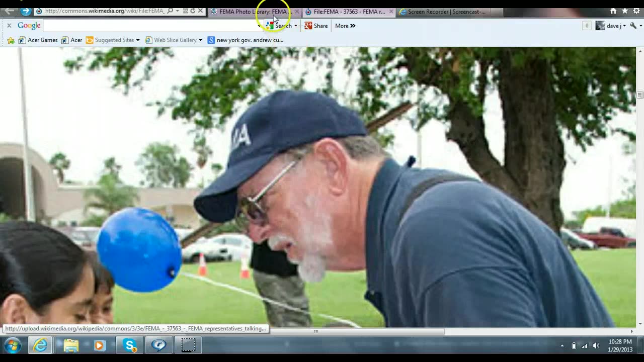Toggle the Compatibility View icon
Viewport: 644px width, 362px height.
click(x=185, y=11)
